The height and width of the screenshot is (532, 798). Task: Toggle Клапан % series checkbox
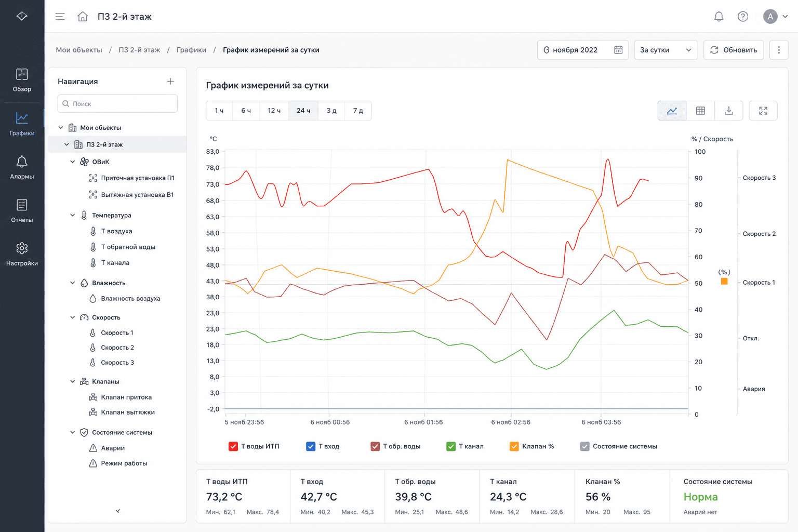pyautogui.click(x=514, y=446)
